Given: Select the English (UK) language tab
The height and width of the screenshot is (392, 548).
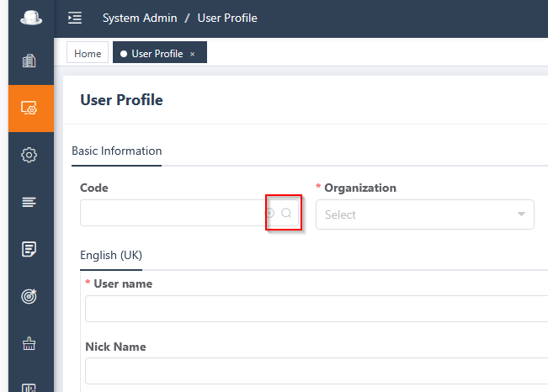Looking at the screenshot, I should click(x=111, y=255).
